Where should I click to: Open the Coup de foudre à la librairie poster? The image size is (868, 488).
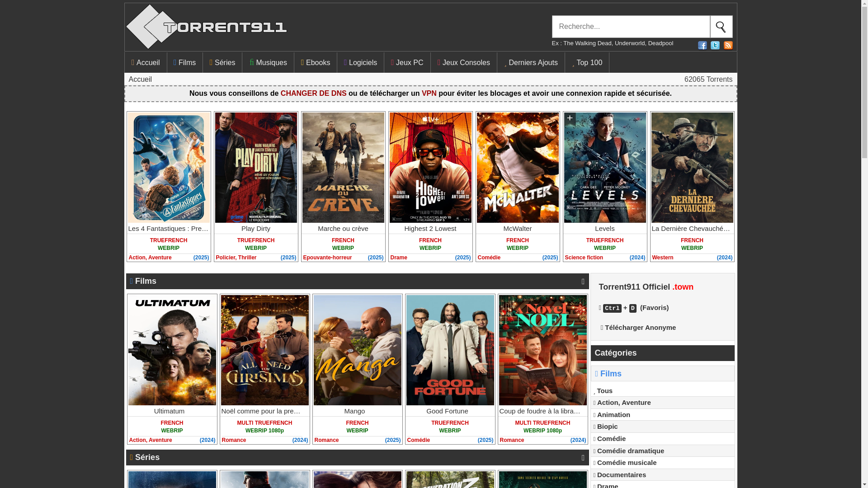543,350
